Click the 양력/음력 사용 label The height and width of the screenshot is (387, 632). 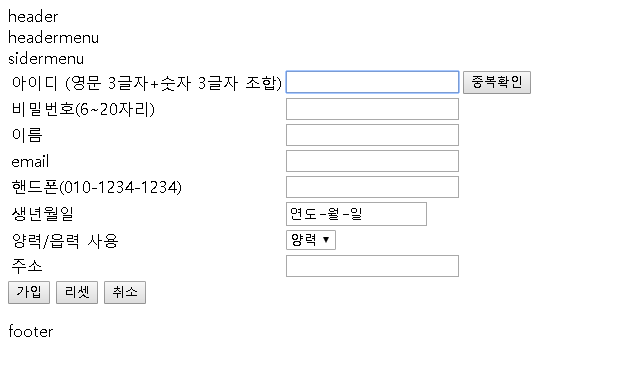(65, 241)
